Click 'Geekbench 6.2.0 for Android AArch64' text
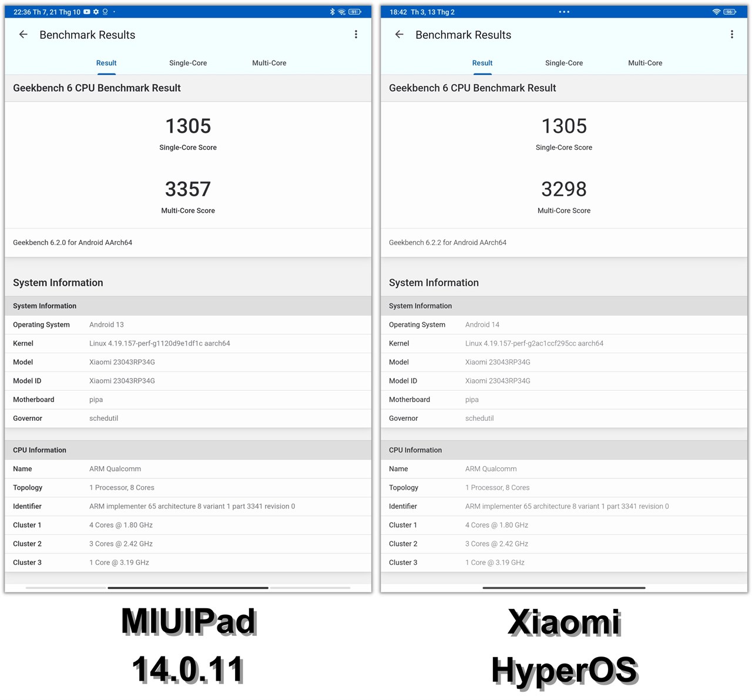Viewport: 752px width, 700px height. pos(72,242)
